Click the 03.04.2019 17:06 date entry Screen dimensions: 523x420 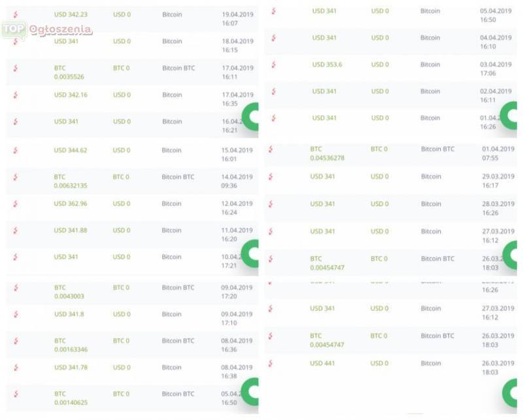point(496,69)
